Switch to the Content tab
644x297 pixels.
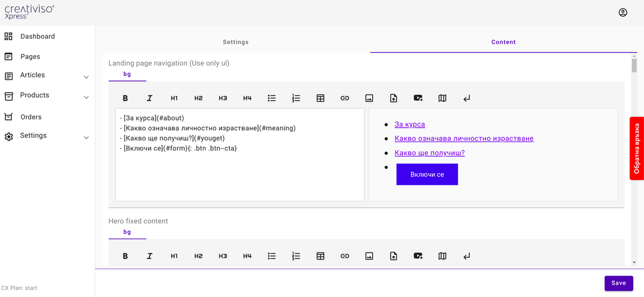click(503, 42)
